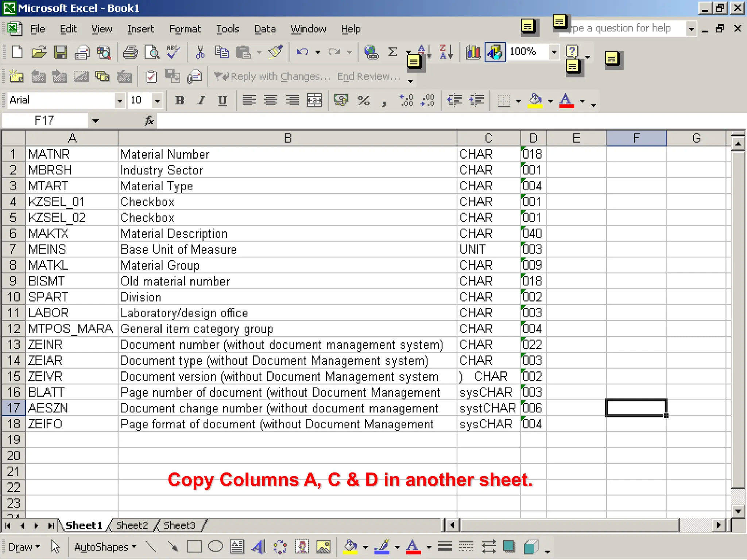Click the Merge and Center icon
Viewport: 747px width, 560px height.
314,100
